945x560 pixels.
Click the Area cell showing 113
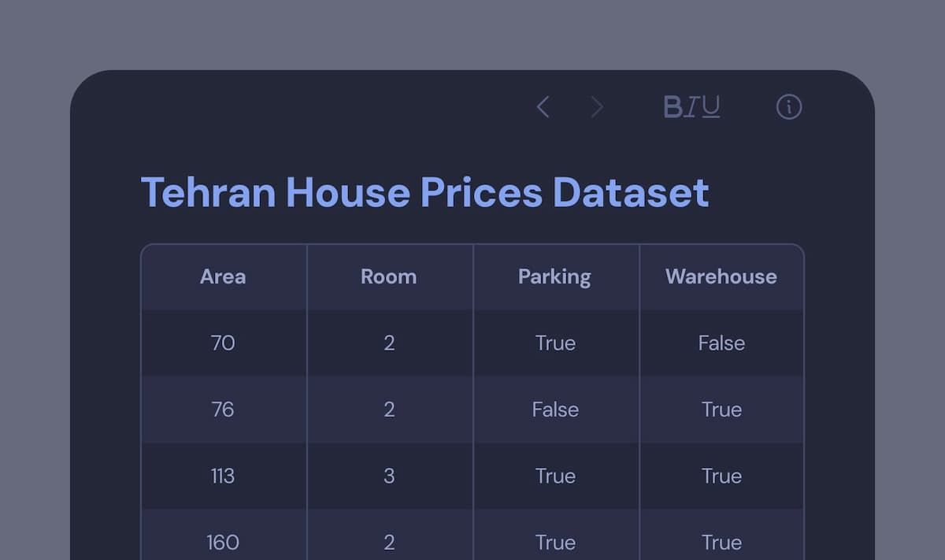(223, 476)
